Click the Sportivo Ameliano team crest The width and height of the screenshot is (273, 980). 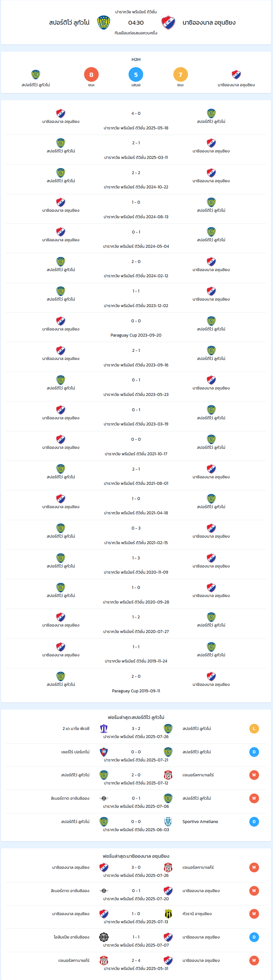[168, 821]
